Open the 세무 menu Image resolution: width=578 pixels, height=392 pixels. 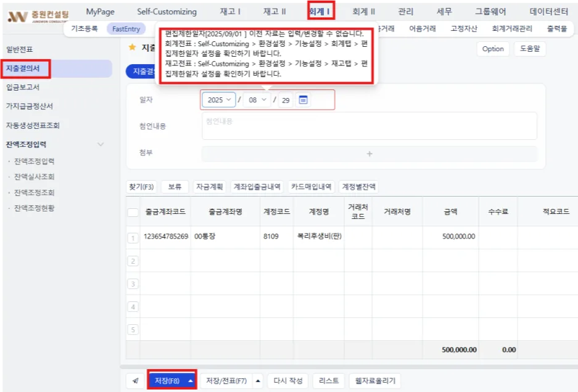point(444,12)
